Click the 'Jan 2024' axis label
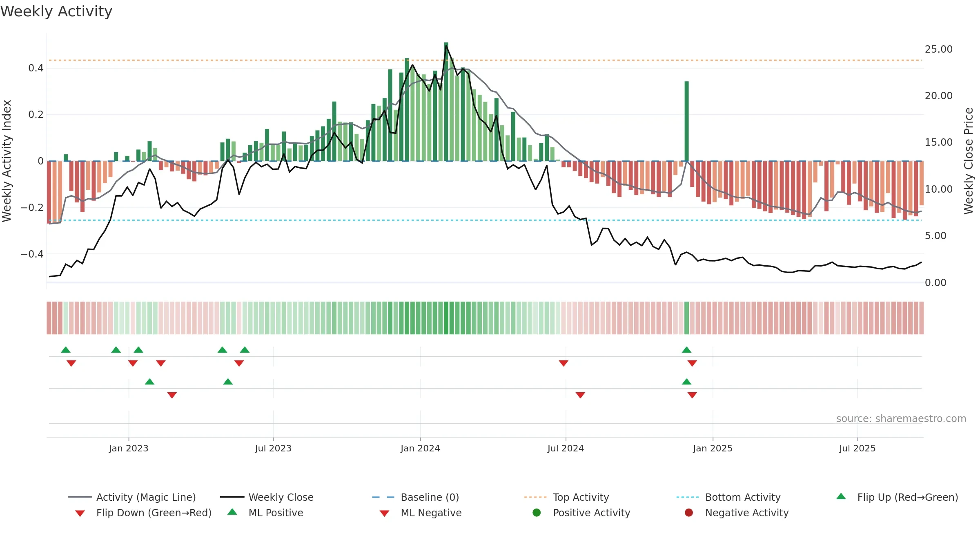The height and width of the screenshot is (551, 980). coord(420,448)
